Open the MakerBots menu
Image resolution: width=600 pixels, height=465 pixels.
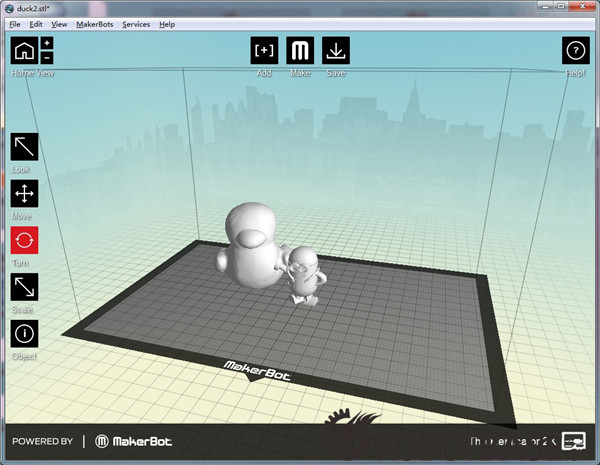pos(95,23)
